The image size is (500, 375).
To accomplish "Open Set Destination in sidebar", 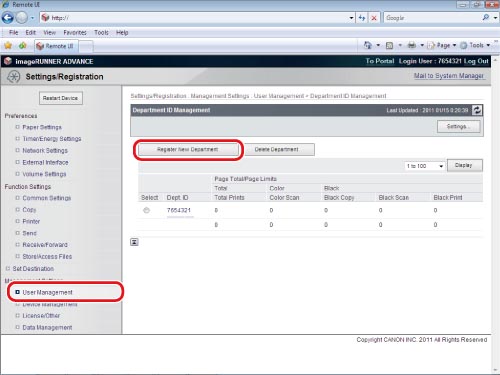I will point(33,268).
